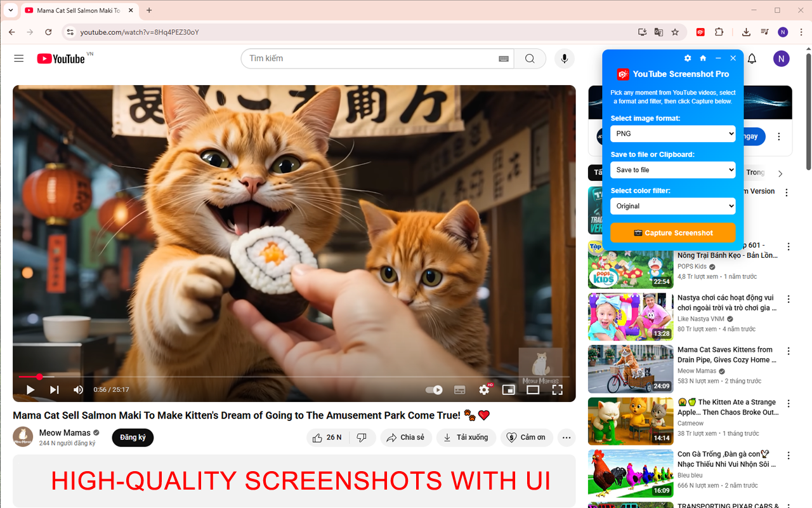This screenshot has height=508, width=812.
Task: Open YouTube account avatar menu
Action: point(782,58)
